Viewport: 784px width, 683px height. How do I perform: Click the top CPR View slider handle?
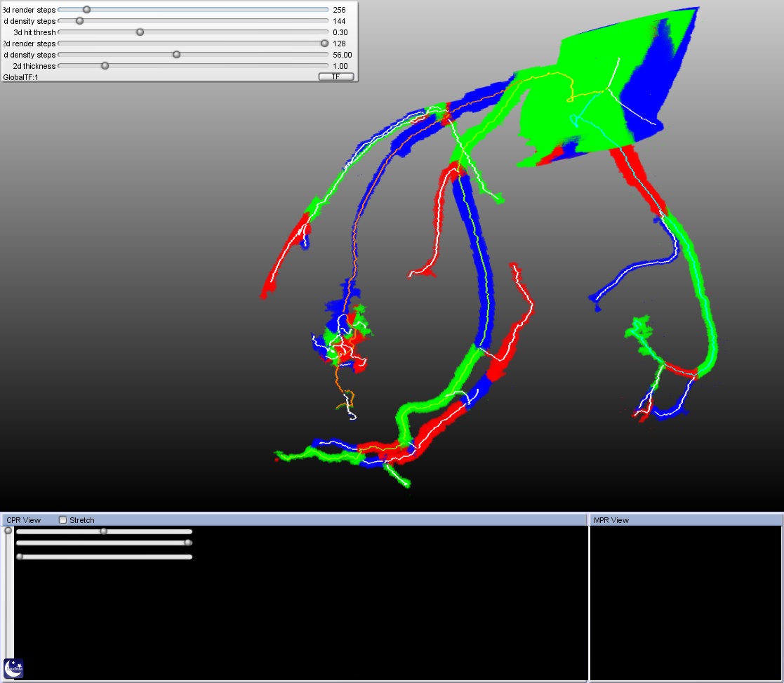click(104, 531)
